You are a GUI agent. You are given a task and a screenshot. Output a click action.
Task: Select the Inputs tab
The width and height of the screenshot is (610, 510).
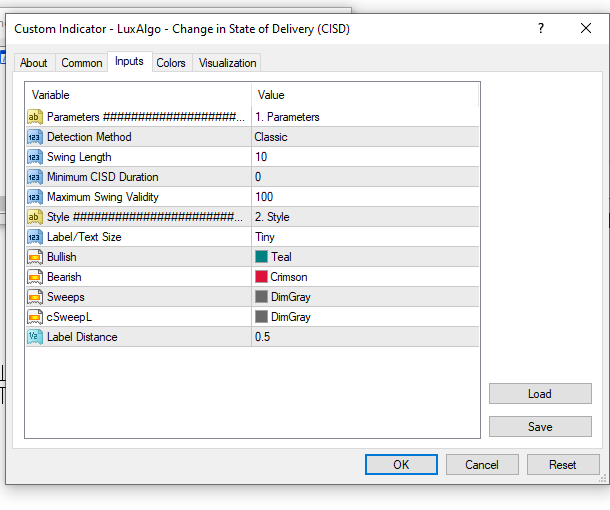coord(129,61)
